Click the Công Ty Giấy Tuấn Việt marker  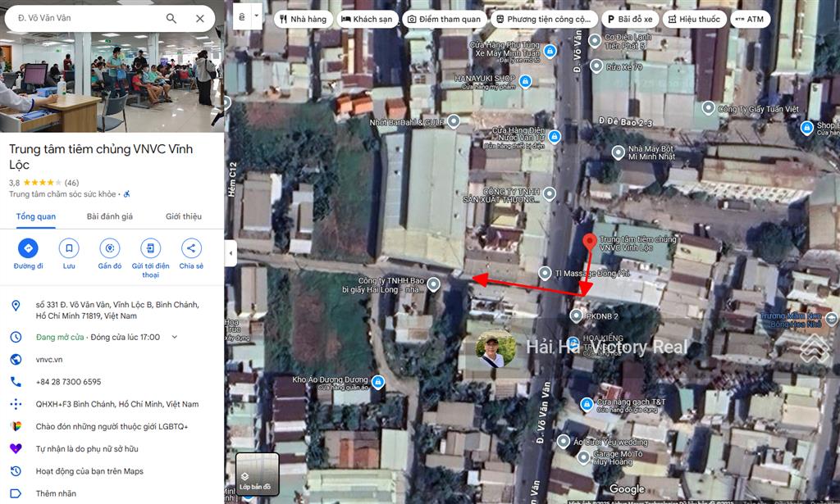click(708, 108)
